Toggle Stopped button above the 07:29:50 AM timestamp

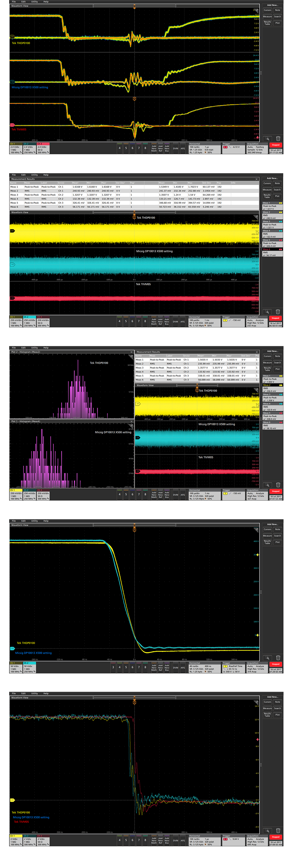276,664
